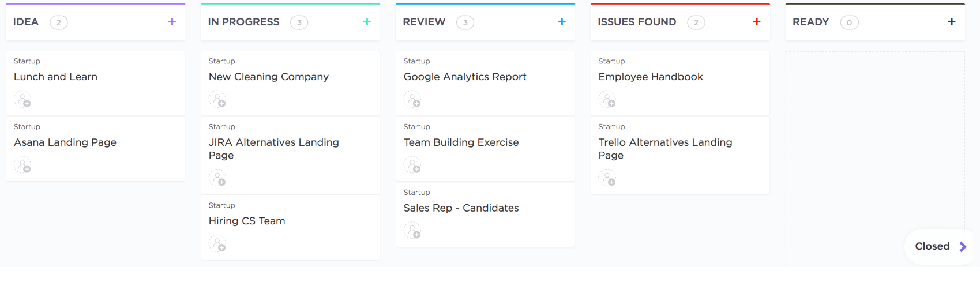
Task: Assign a member to Sales Rep - Candidates
Action: pos(412,231)
